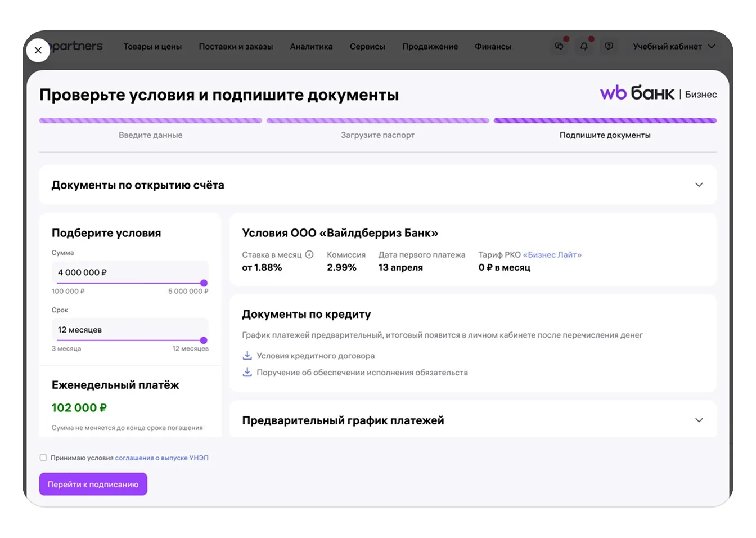Open the «Бизнес Лайт» tariff link

pyautogui.click(x=552, y=255)
